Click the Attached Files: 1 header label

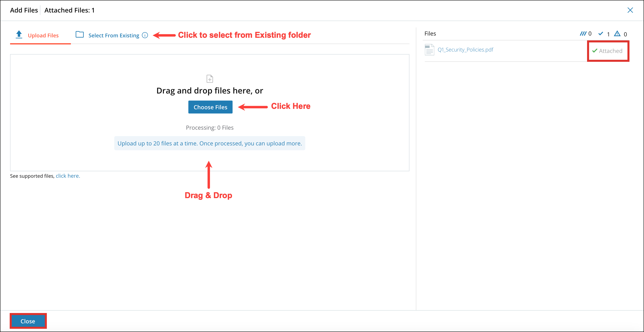click(69, 10)
